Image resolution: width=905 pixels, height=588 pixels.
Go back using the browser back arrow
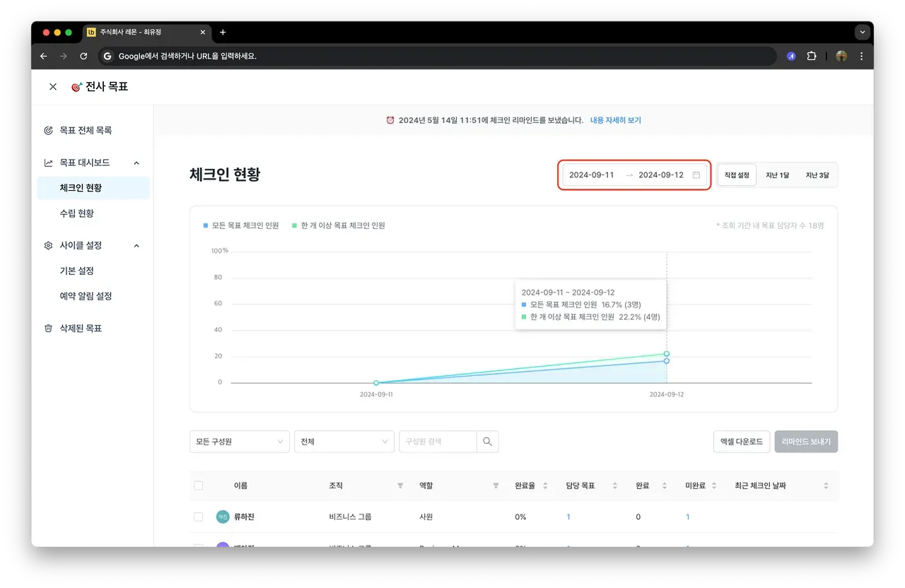44,57
